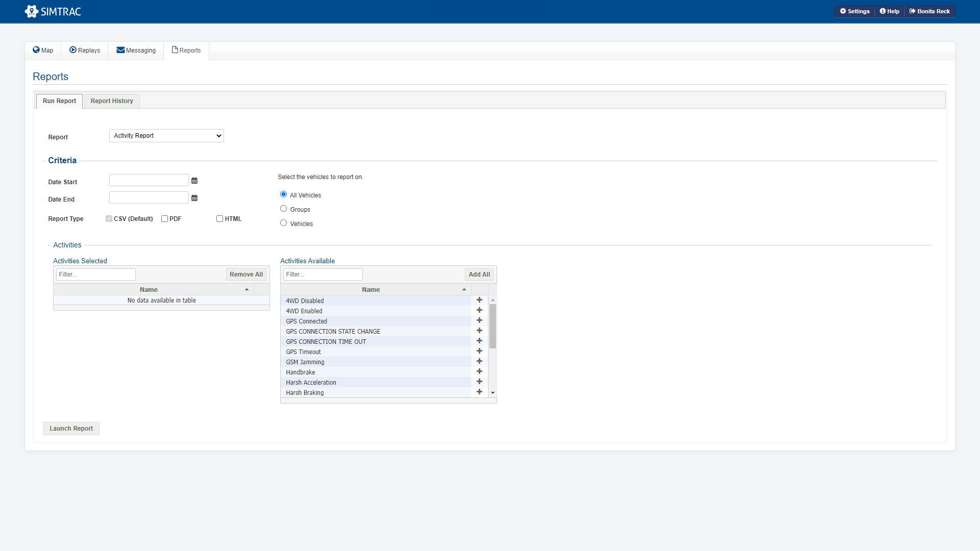
Task: Add the Harsh Braking activity via plus
Action: pyautogui.click(x=479, y=392)
